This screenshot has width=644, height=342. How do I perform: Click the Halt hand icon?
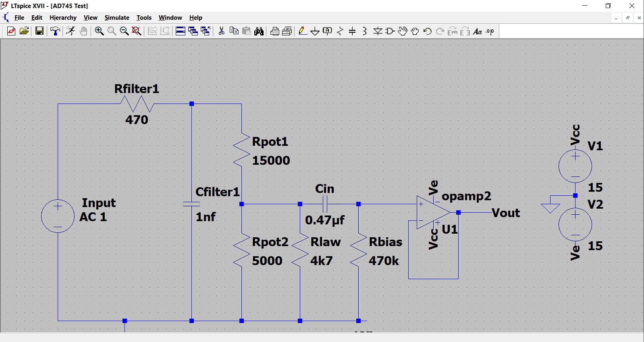pos(83,31)
